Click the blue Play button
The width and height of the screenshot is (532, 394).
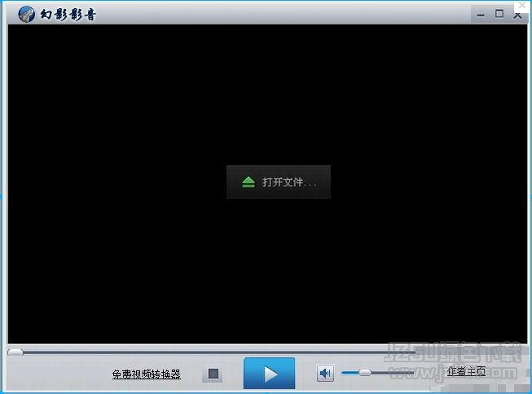(269, 374)
